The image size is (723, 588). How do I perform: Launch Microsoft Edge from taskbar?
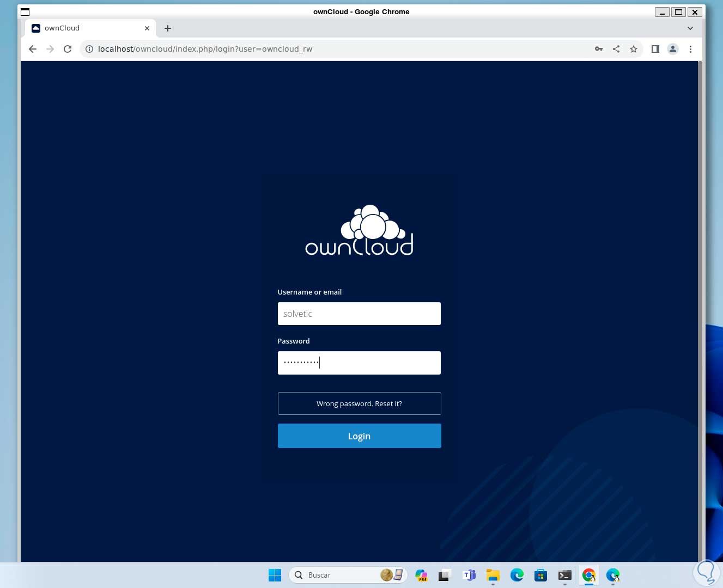pyautogui.click(x=517, y=575)
